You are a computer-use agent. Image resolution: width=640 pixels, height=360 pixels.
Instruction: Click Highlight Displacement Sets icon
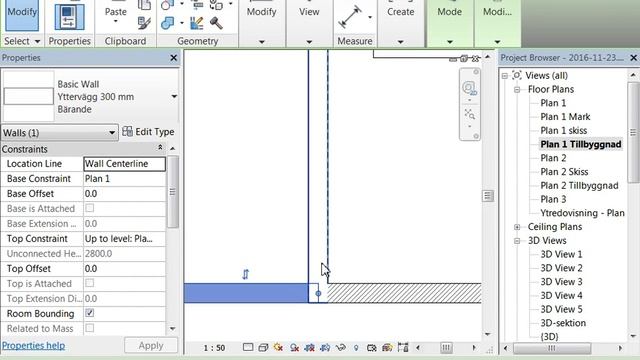(x=403, y=347)
